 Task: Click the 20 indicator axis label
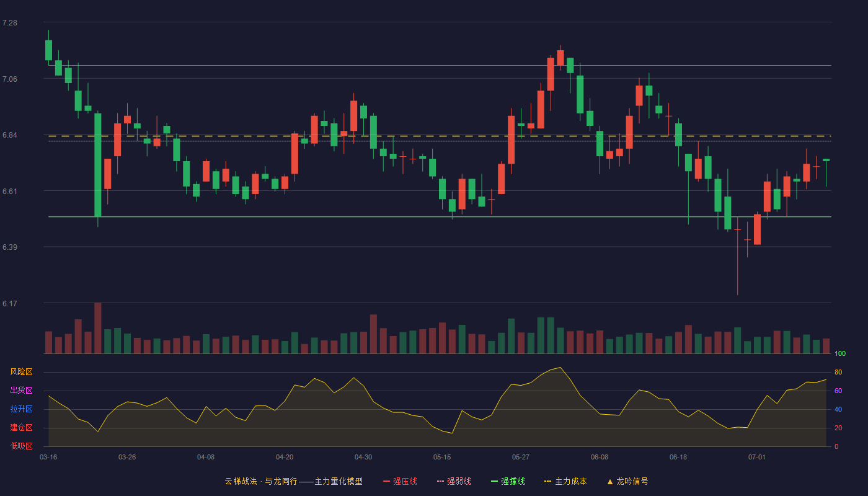(x=838, y=428)
